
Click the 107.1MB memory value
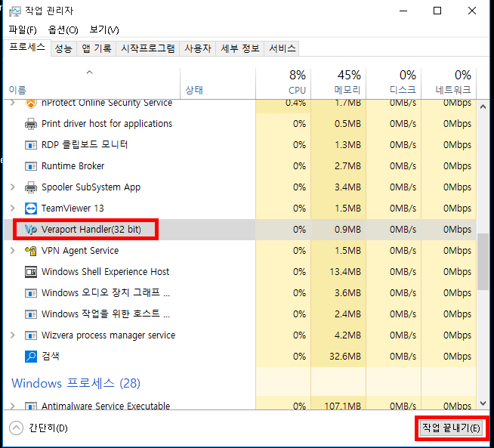click(x=342, y=406)
